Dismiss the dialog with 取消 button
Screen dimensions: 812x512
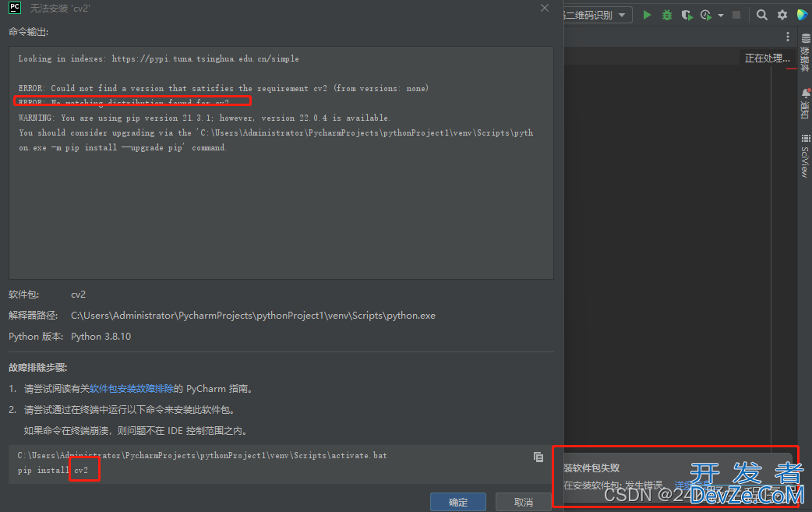523,502
